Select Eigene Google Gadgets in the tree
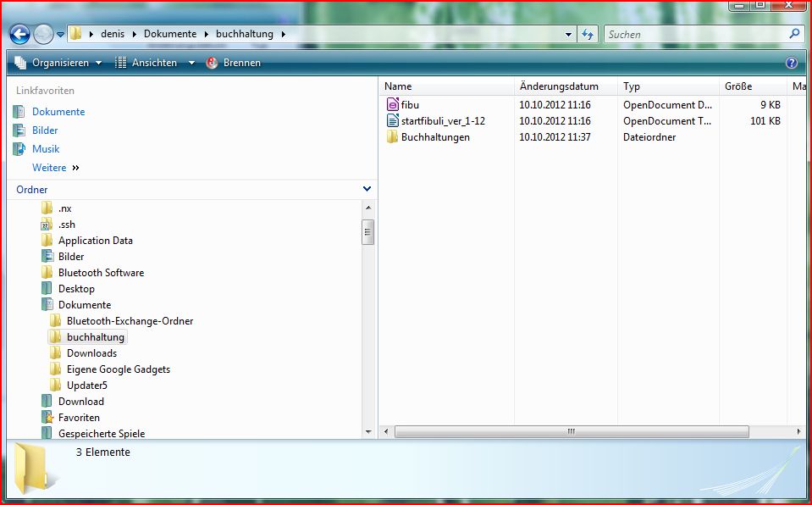 pyautogui.click(x=118, y=369)
